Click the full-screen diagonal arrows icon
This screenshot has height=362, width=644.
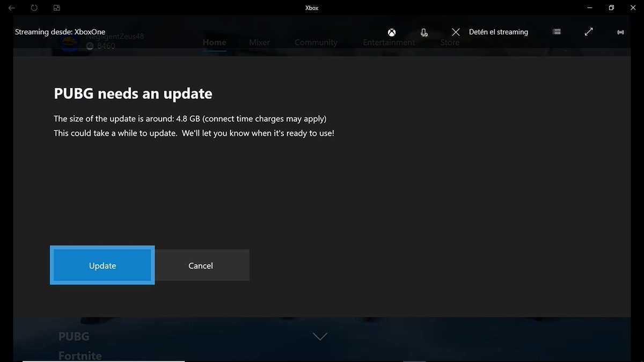point(589,32)
